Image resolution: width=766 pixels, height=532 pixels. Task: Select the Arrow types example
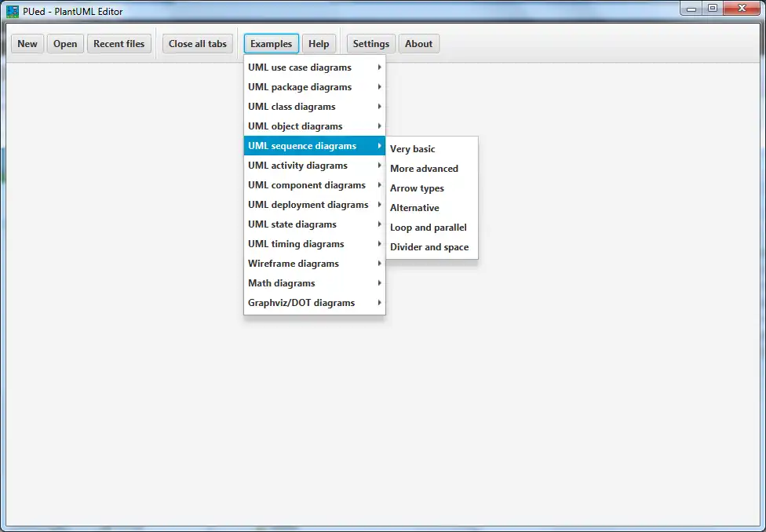coord(432,188)
